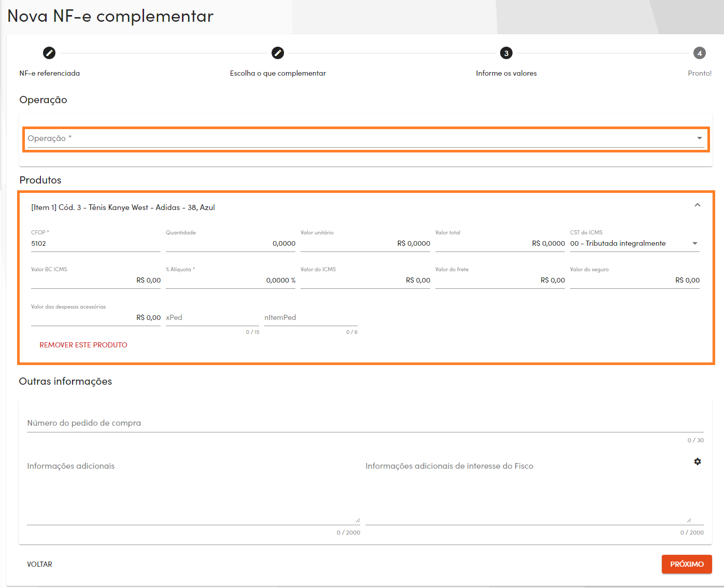Collapse the Item 1 product panel
Screen dimensions: 724x588
coord(698,205)
